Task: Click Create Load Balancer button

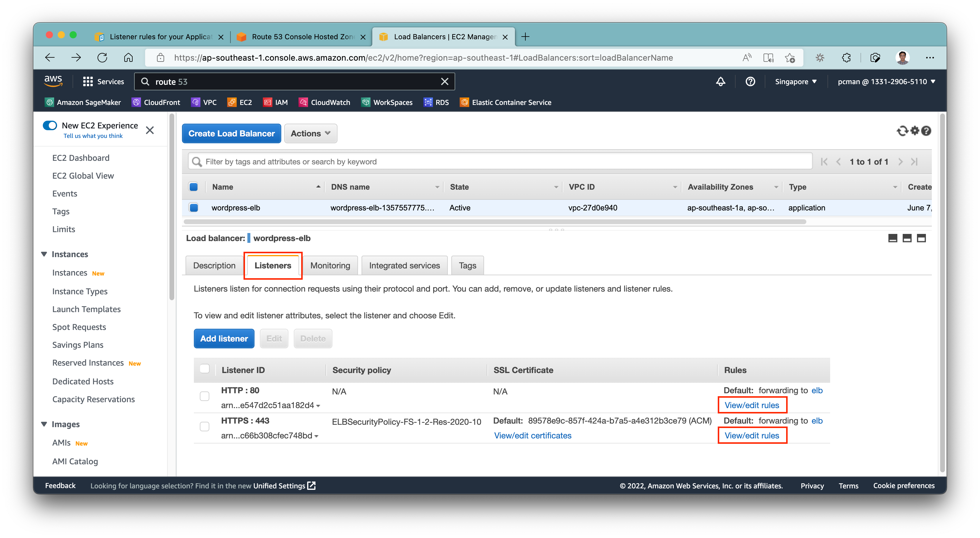Action: coord(231,133)
